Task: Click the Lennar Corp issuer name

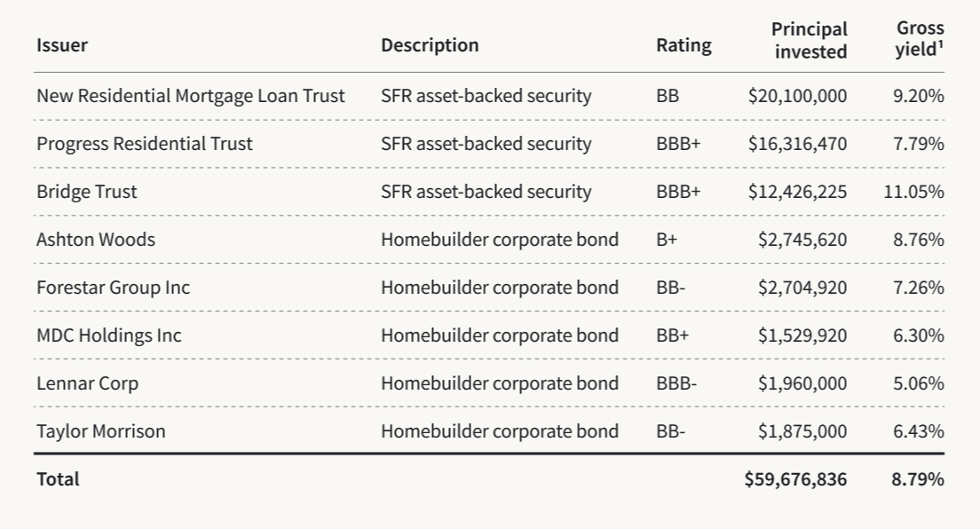Action: tap(87, 383)
